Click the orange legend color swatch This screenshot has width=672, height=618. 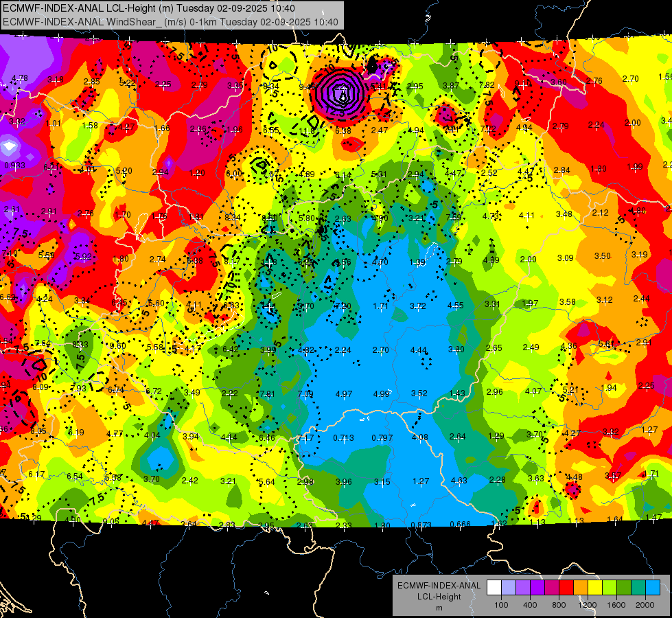[x=580, y=588]
